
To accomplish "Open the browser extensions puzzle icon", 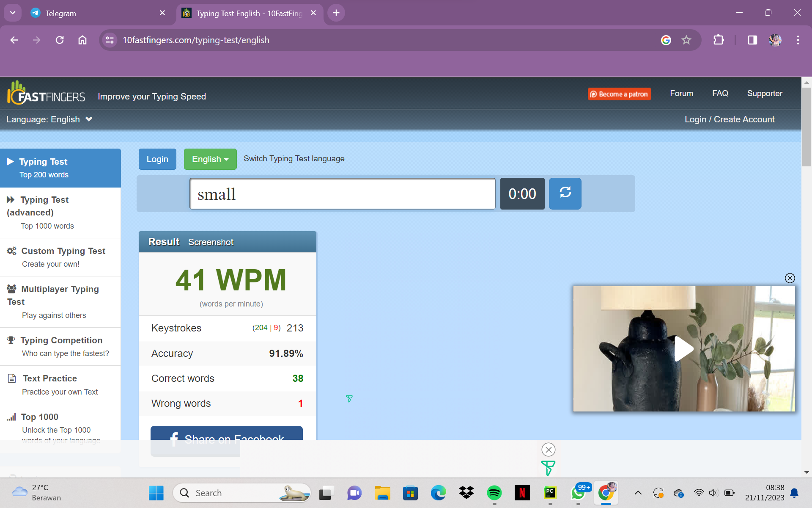I will [719, 40].
